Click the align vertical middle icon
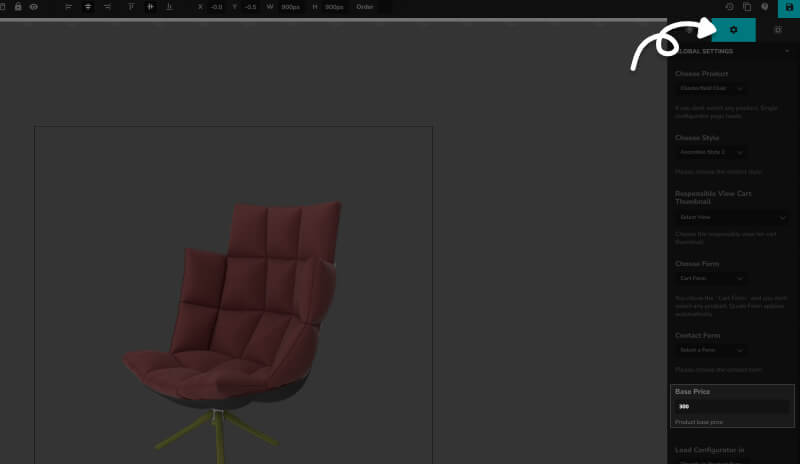800x464 pixels. pos(150,7)
